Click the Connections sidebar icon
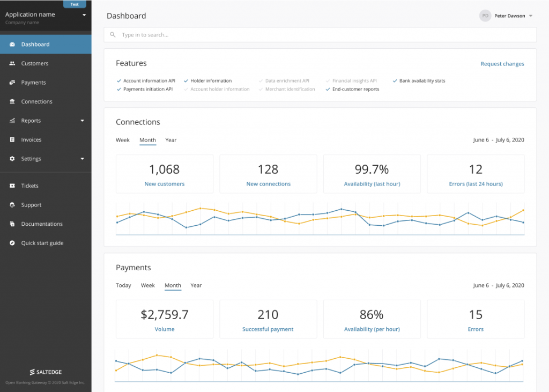Viewport: 549px width, 392px height. [x=12, y=101]
